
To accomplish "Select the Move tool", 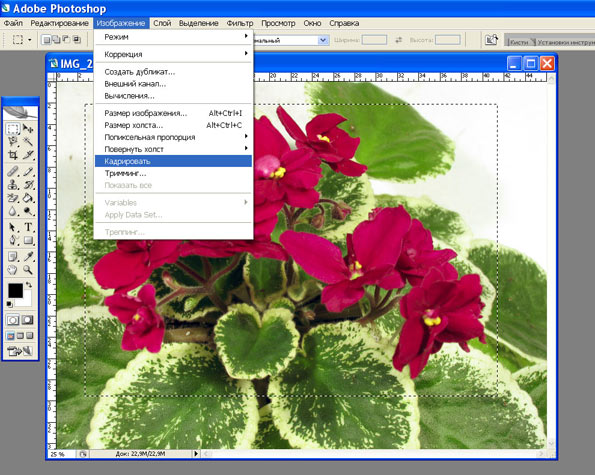I will click(x=28, y=129).
